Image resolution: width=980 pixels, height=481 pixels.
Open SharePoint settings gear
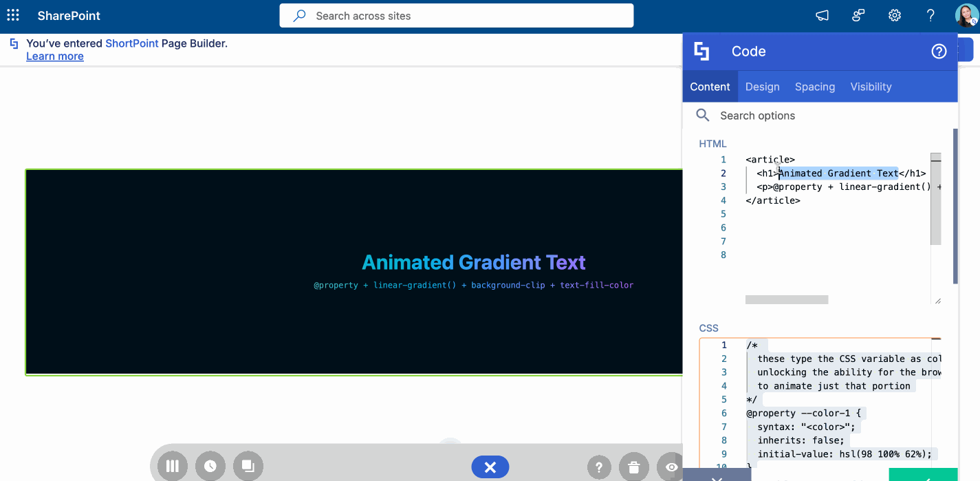(x=895, y=15)
